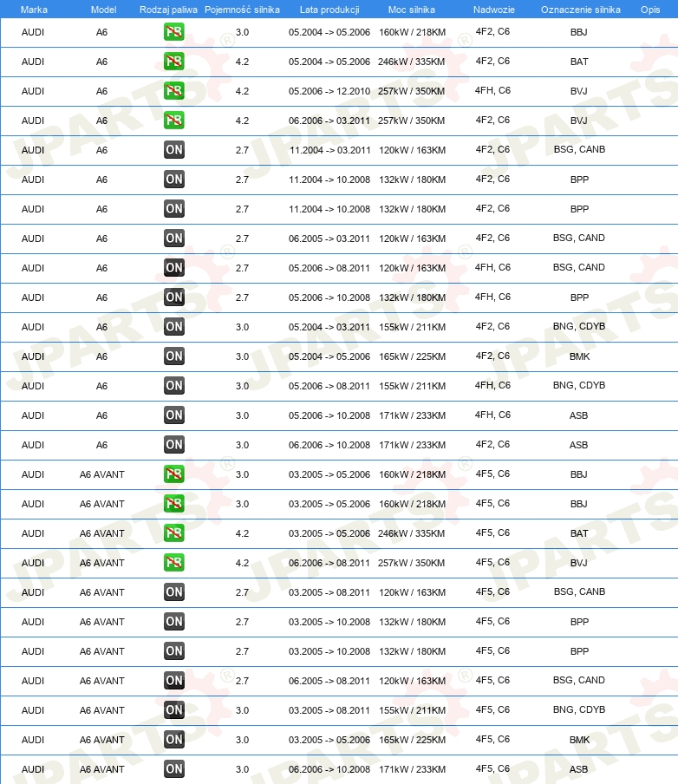Screen dimensions: 678x784
Task: Click the Nadwozie column header
Action: pyautogui.click(x=494, y=10)
